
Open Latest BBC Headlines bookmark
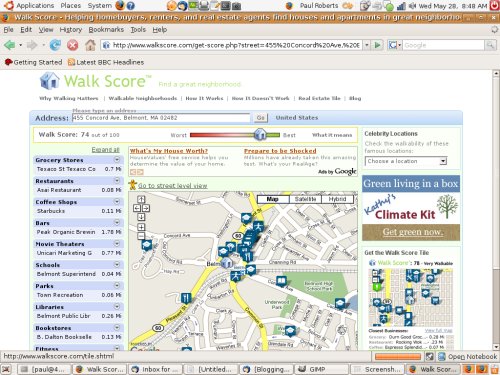point(106,62)
